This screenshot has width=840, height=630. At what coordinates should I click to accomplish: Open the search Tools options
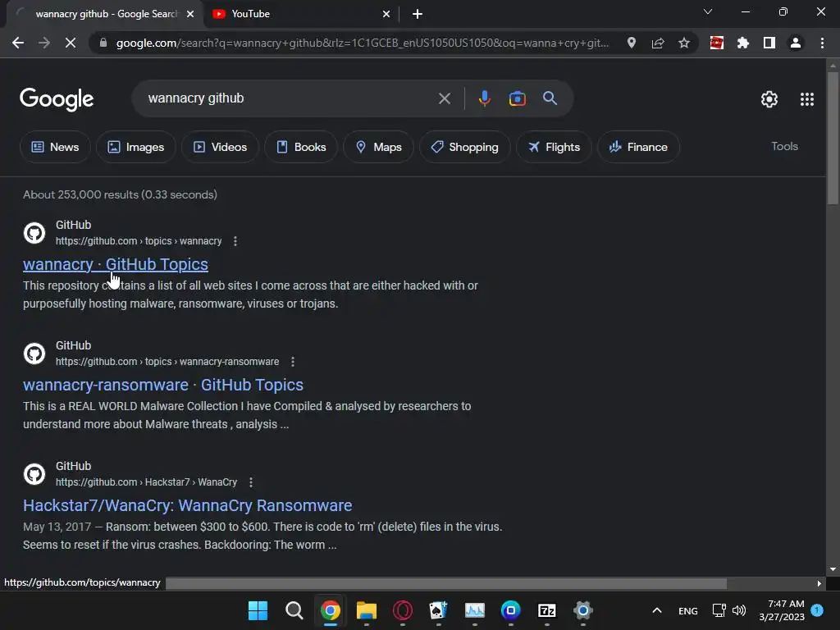[784, 146]
